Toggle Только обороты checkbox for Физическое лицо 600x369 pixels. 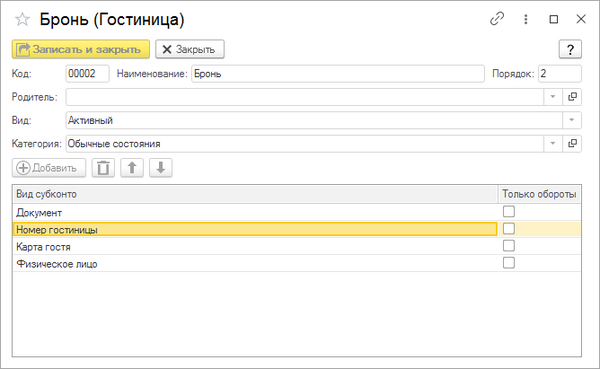[x=509, y=263]
